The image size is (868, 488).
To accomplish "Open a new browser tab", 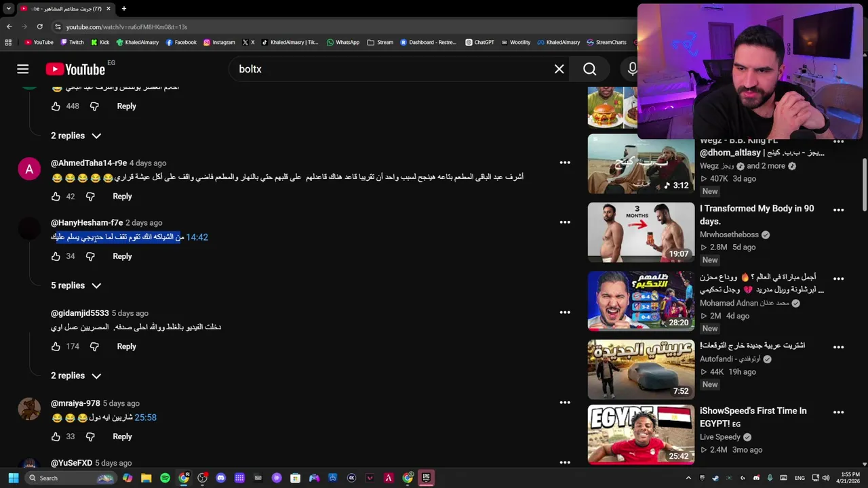I will click(123, 9).
